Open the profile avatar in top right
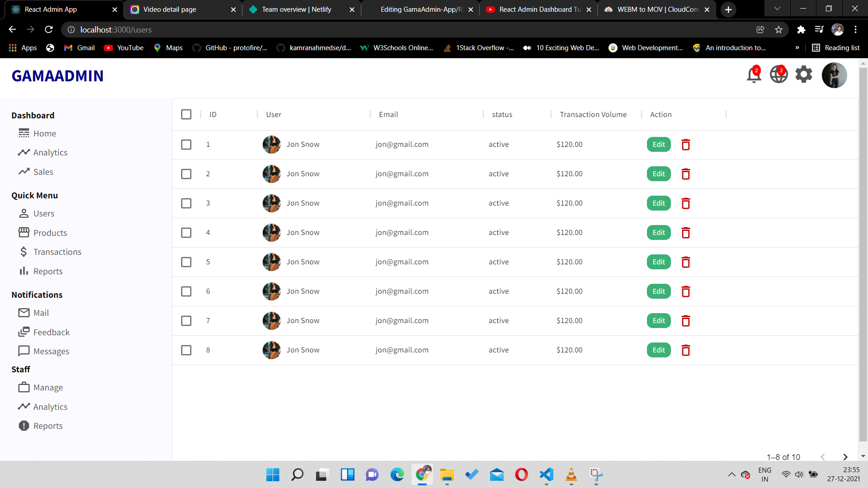The height and width of the screenshot is (488, 868). click(x=834, y=75)
